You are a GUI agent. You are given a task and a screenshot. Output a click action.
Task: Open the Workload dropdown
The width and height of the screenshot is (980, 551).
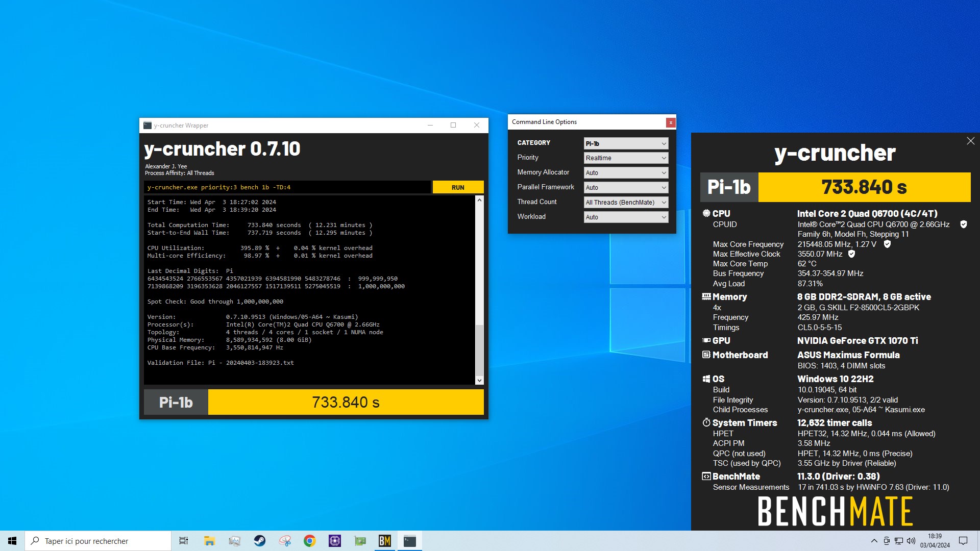626,217
